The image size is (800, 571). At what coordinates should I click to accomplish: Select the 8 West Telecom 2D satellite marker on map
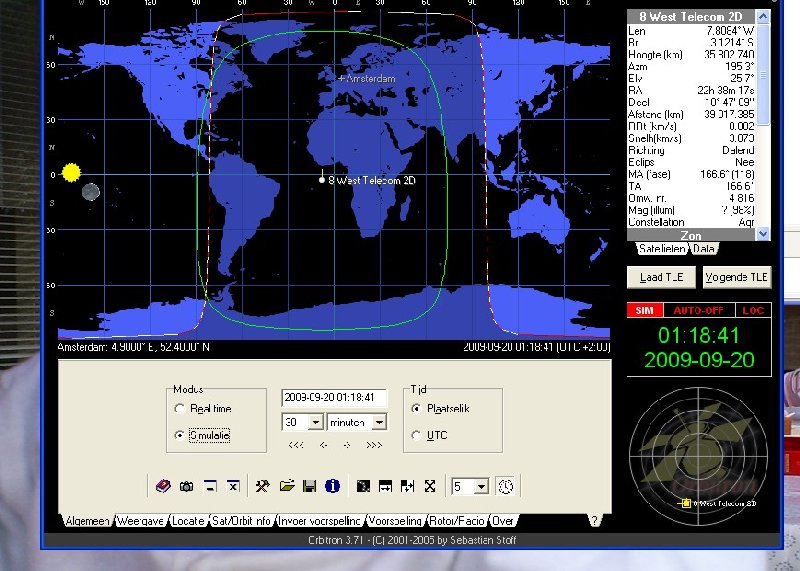tap(322, 180)
